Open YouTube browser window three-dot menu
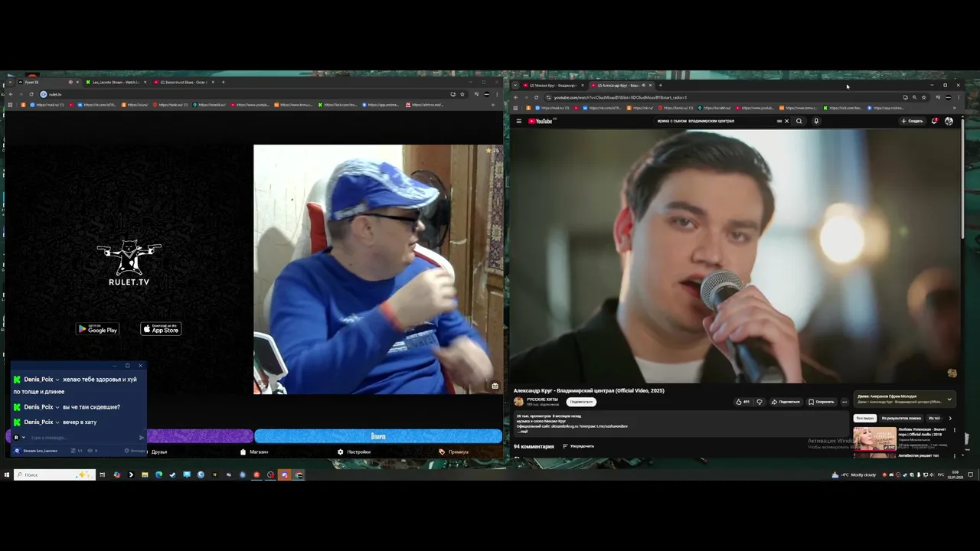The height and width of the screenshot is (551, 980). pos(958,97)
